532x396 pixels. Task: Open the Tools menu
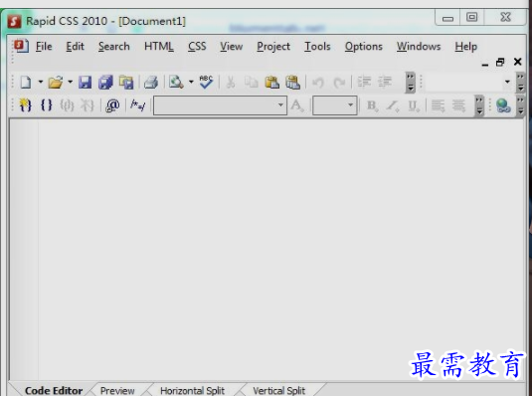pyautogui.click(x=317, y=46)
